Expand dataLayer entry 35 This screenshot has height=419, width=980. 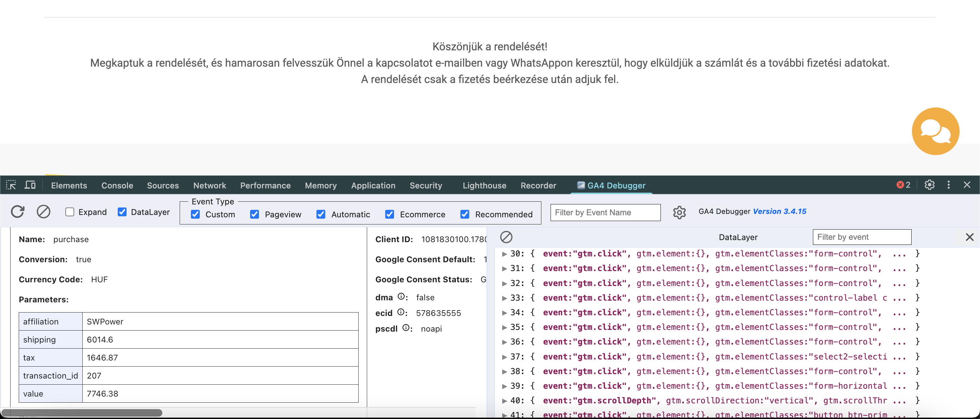[504, 328]
